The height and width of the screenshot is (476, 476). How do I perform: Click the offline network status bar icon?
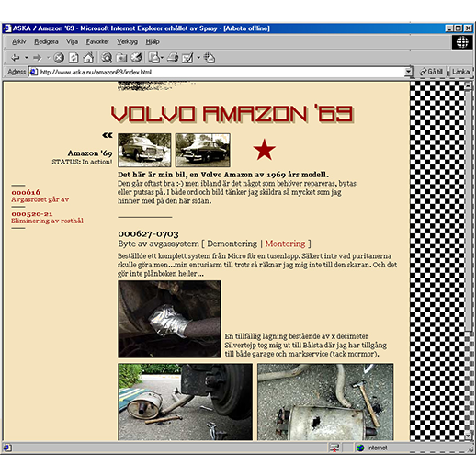tap(334, 448)
